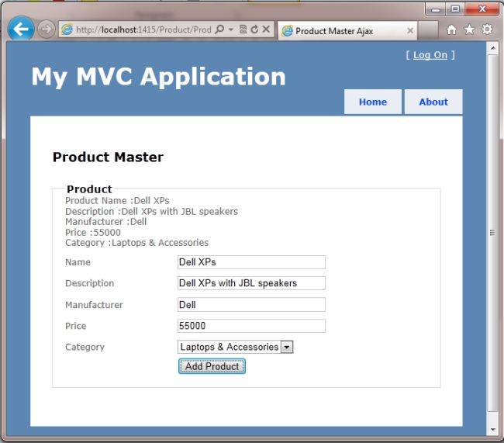Click the Internet Explorer page icon in address bar
This screenshot has width=504, height=443.
tap(67, 29)
